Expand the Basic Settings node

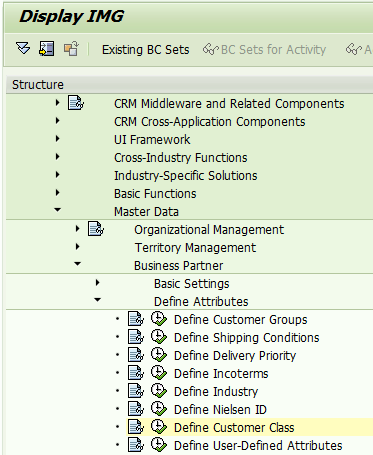97,283
